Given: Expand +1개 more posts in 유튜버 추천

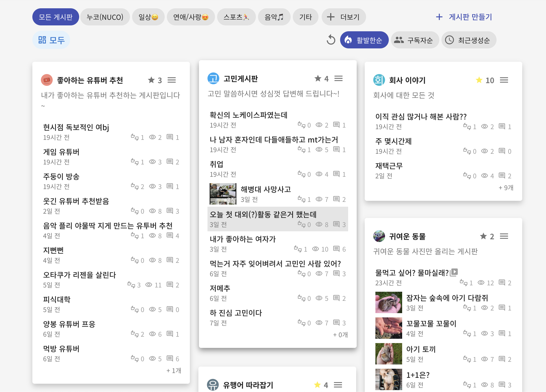Looking at the screenshot, I should tap(174, 371).
